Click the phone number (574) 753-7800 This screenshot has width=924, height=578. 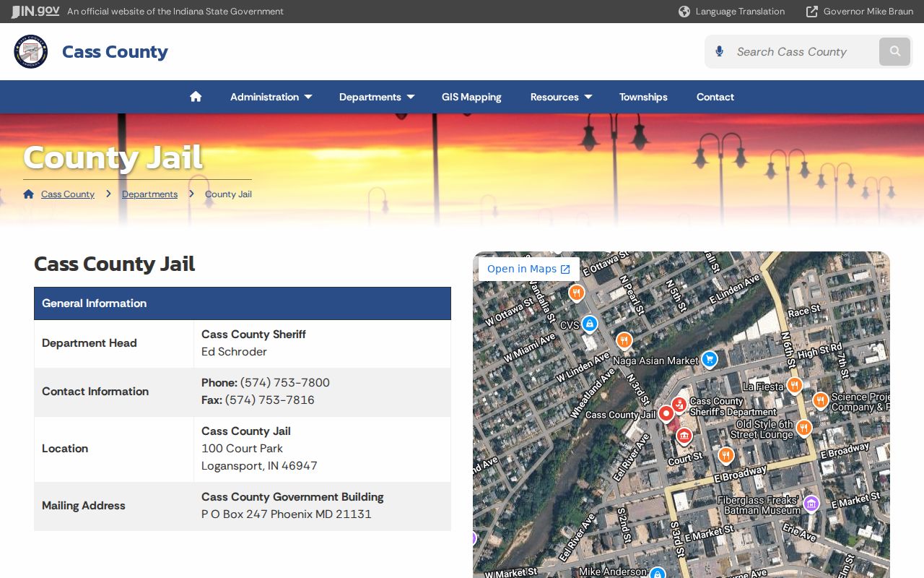[x=285, y=383]
